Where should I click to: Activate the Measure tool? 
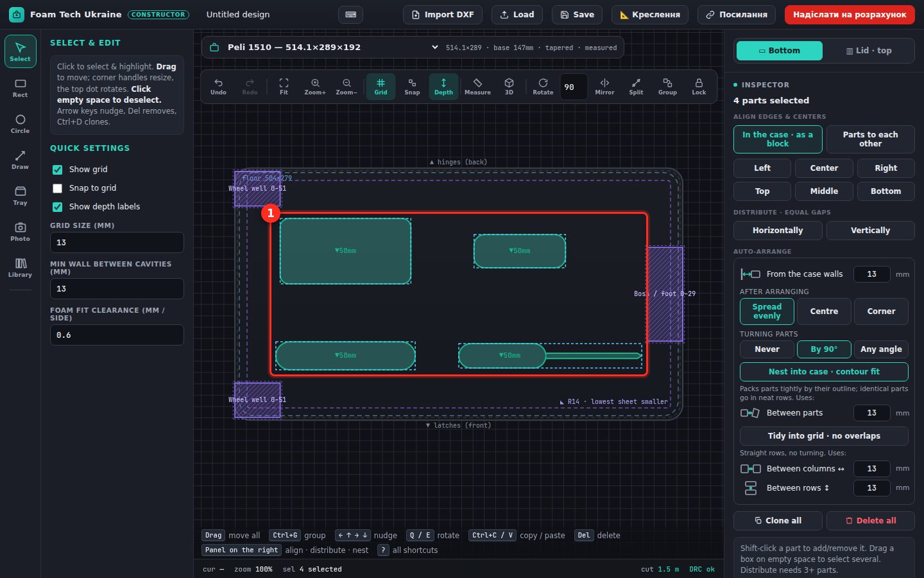pos(477,87)
